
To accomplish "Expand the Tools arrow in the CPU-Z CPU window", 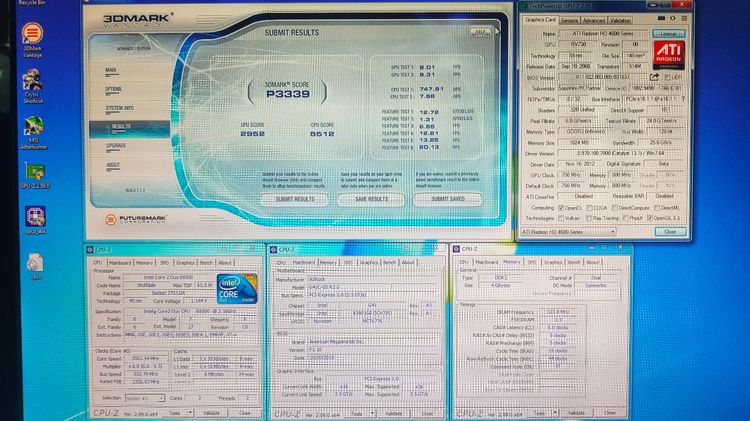I will click(x=190, y=412).
